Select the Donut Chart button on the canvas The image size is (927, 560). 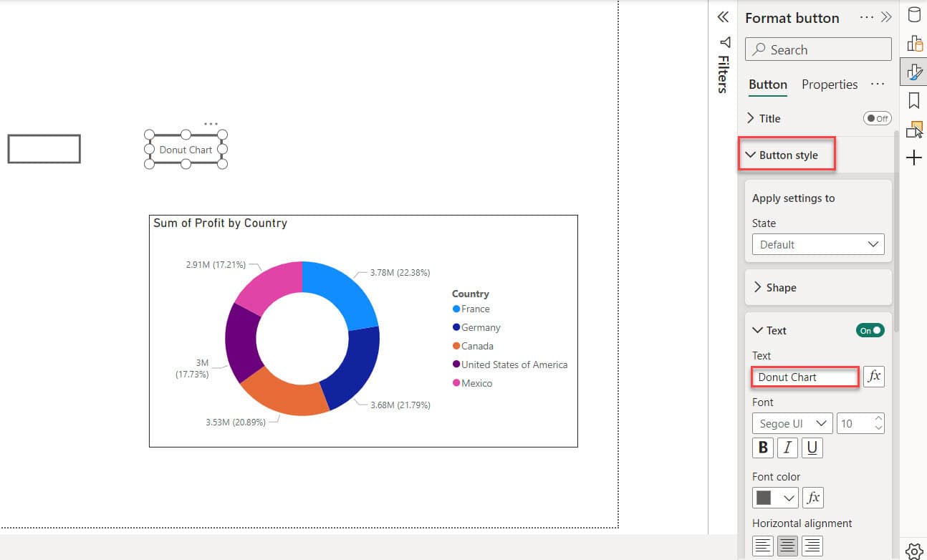point(186,150)
